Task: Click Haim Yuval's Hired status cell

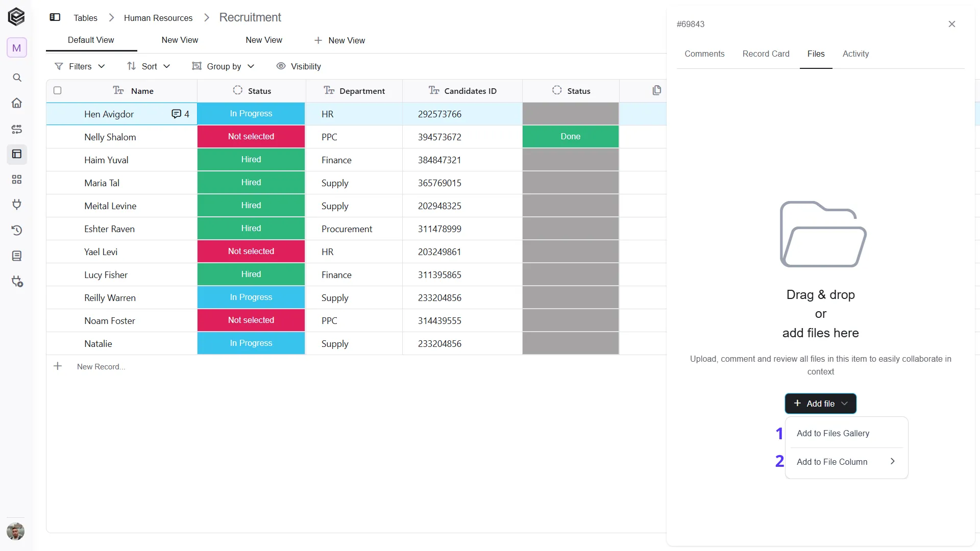Action: pos(251,160)
